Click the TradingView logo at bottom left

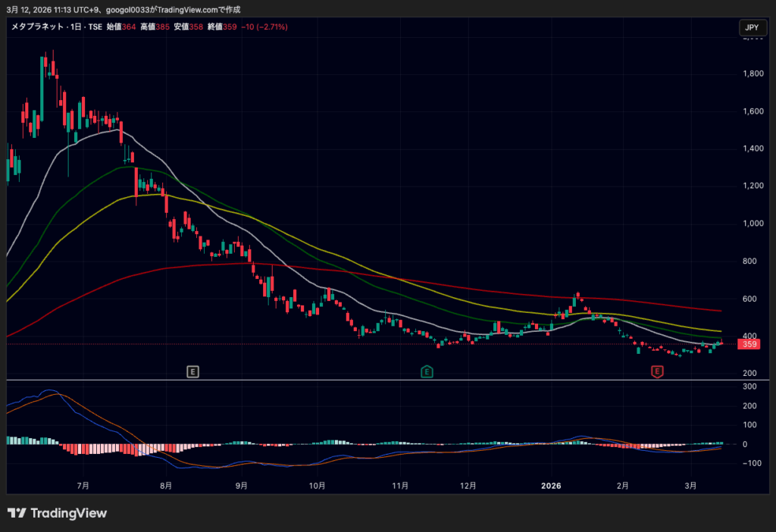tap(58, 513)
